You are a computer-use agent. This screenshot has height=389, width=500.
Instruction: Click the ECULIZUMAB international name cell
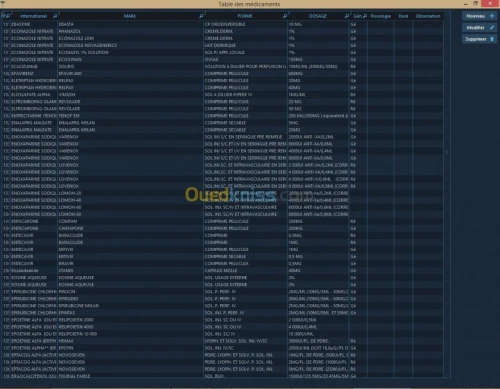pos(34,66)
